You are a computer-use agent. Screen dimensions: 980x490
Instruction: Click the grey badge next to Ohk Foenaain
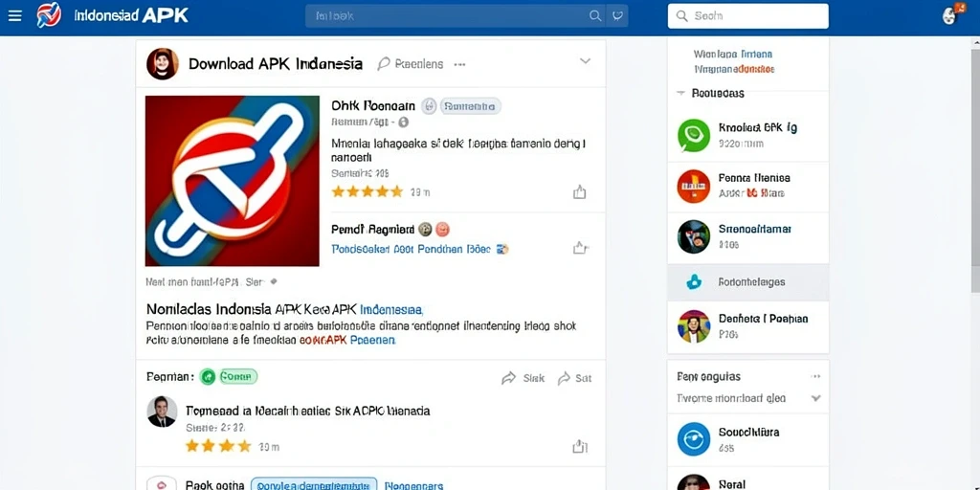(471, 106)
